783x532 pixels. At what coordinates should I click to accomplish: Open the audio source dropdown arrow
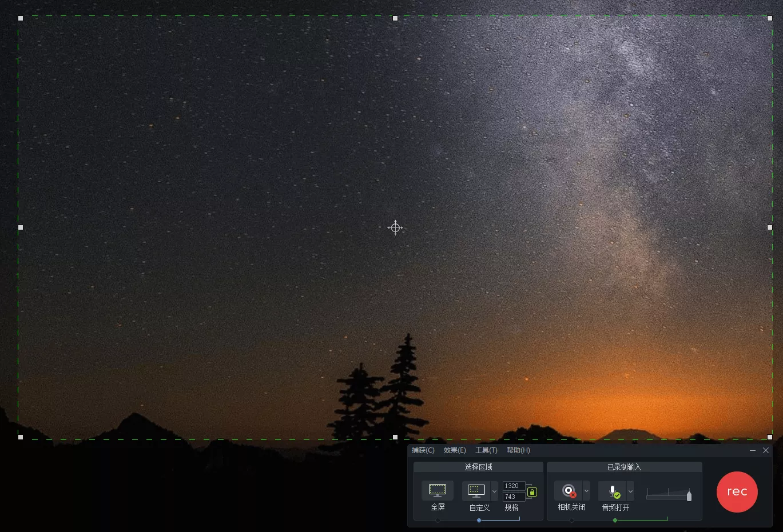tap(631, 490)
